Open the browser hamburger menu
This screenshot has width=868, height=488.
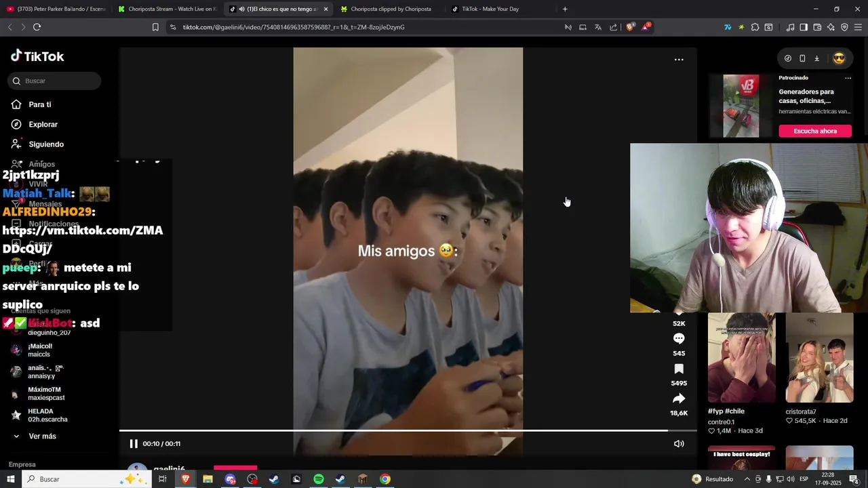coord(859,27)
